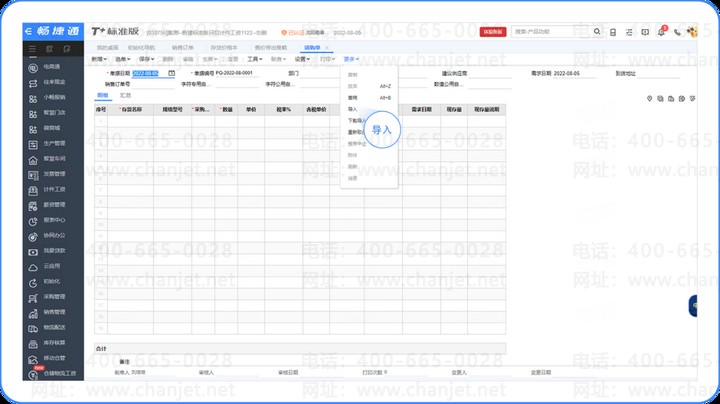Click the 部门 input field
The height and width of the screenshot is (404, 720).
[x=321, y=73]
